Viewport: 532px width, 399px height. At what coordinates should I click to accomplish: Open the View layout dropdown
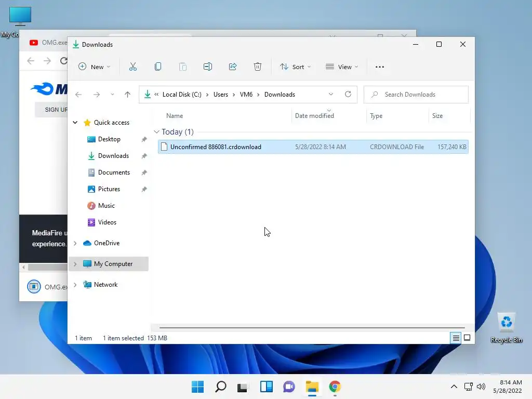(x=342, y=67)
